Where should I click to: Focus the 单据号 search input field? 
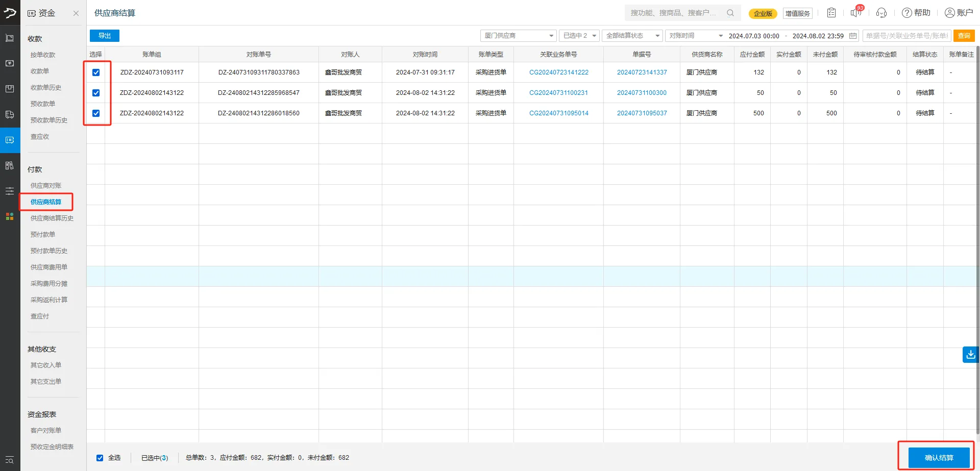[x=906, y=36]
